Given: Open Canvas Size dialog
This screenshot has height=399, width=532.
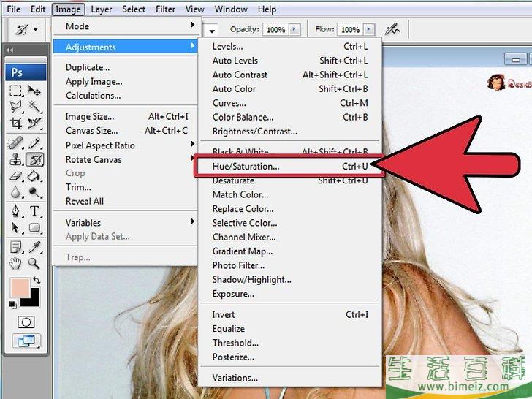Looking at the screenshot, I should pyautogui.click(x=126, y=131).
